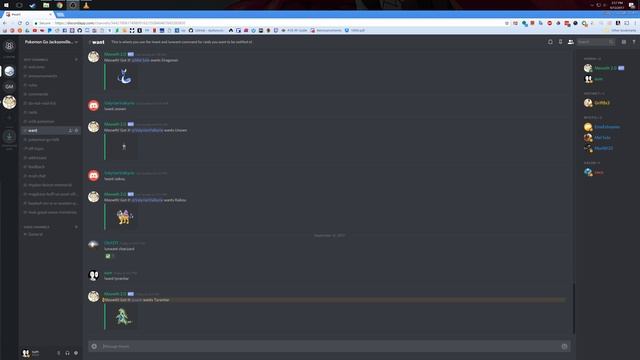640x360 pixels.
Task: Click the user mention in the wants Raikou message
Action: point(147,200)
